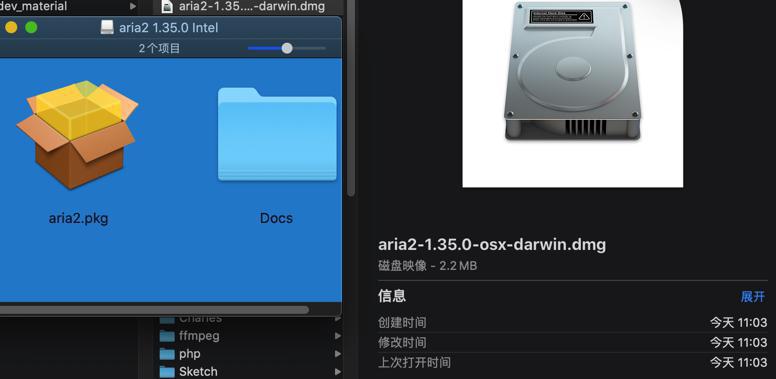776x379 pixels.
Task: Click the dmg file icon in Finder list
Action: click(167, 6)
